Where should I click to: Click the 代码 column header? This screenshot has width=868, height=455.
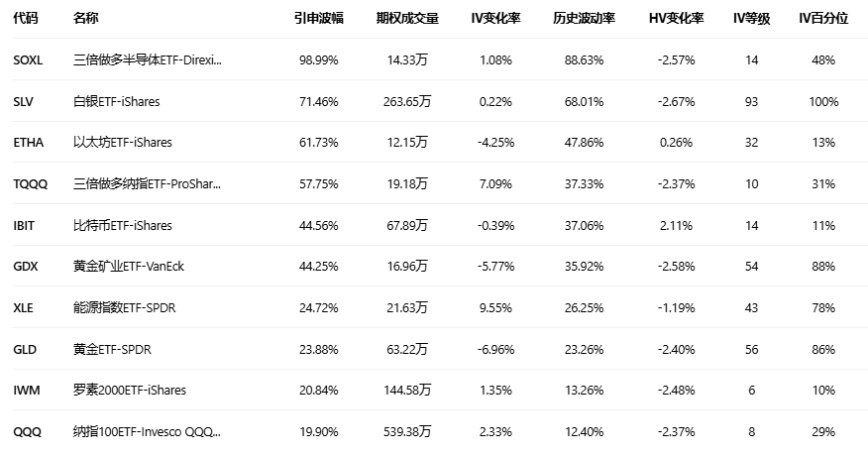click(26, 19)
